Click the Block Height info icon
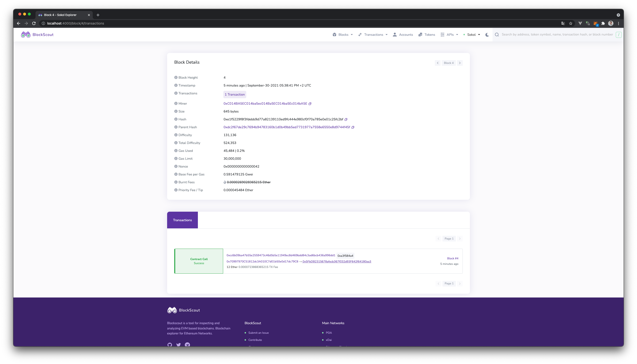637x364 pixels. point(176,77)
